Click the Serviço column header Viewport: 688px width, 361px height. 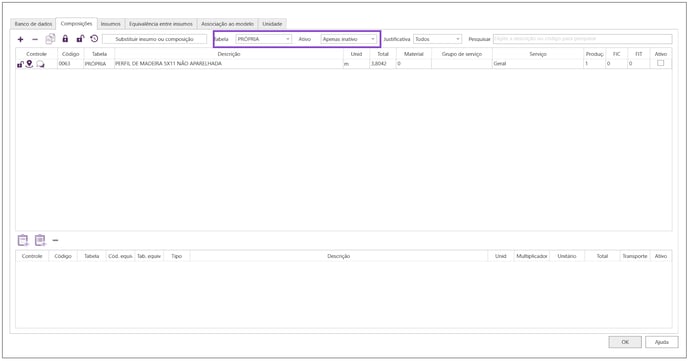pyautogui.click(x=538, y=54)
